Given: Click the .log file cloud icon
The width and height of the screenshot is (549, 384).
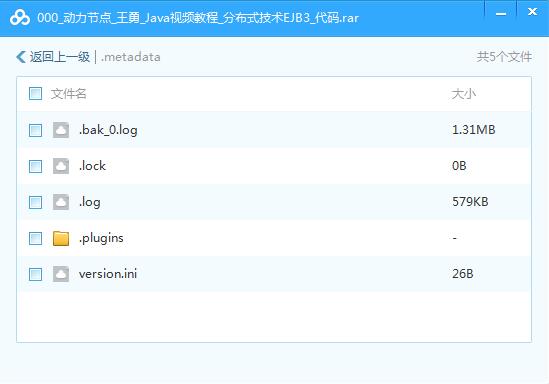Looking at the screenshot, I should 61,202.
